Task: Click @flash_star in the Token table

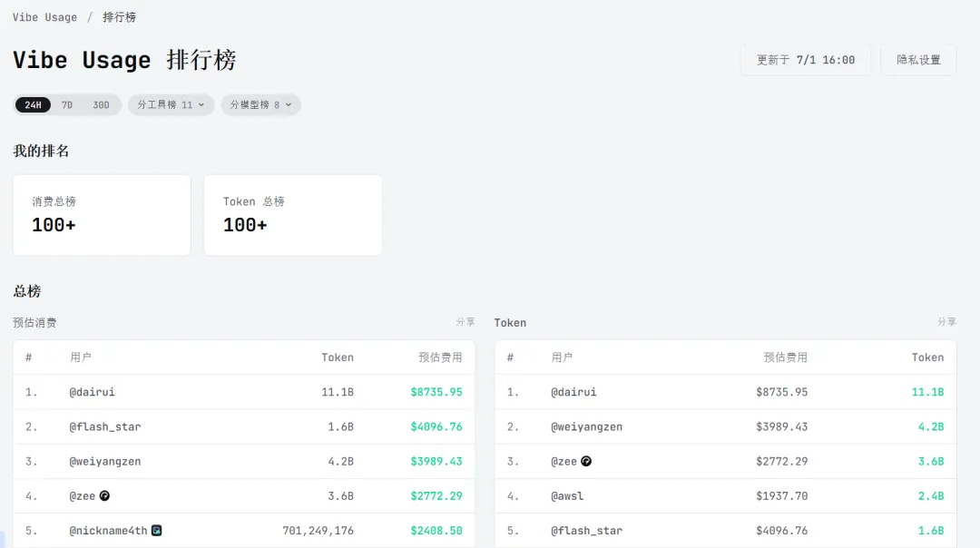Action: [586, 531]
